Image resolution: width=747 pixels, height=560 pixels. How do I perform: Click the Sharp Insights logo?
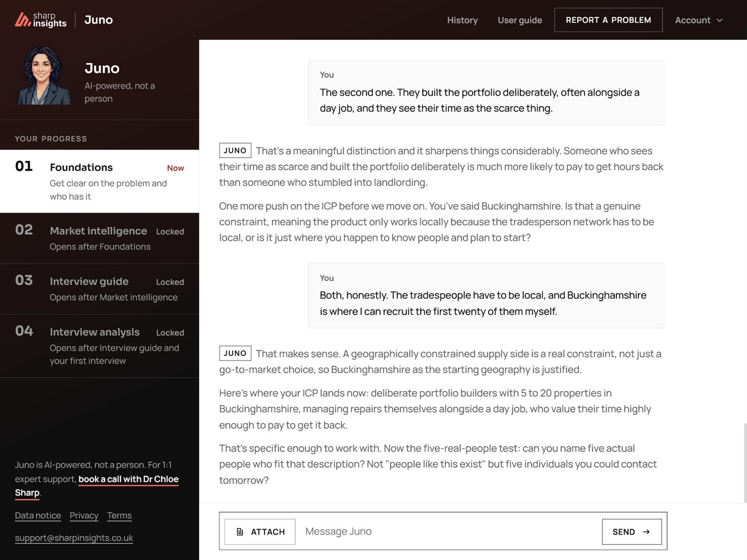[x=40, y=20]
